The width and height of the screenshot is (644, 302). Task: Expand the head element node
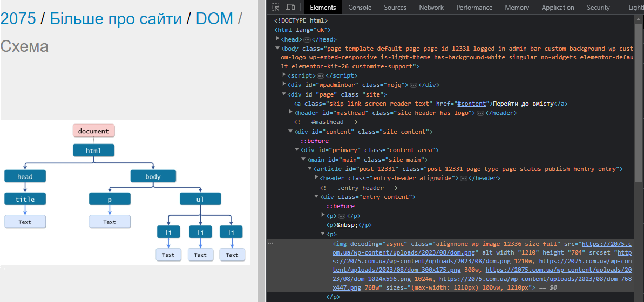point(277,39)
